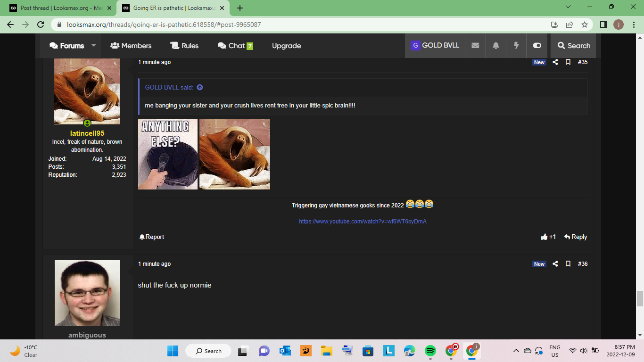The height and width of the screenshot is (362, 644).
Task: Bookmark this page with the star
Action: coord(585,25)
